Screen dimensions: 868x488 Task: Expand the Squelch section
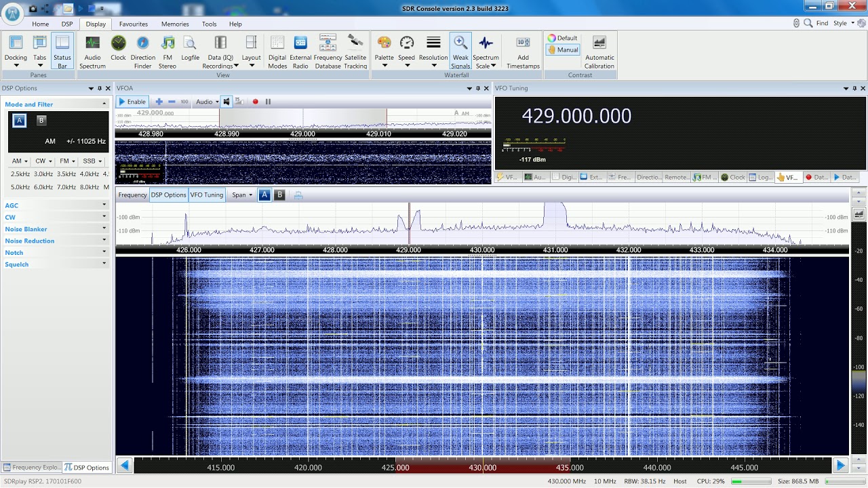pos(56,264)
